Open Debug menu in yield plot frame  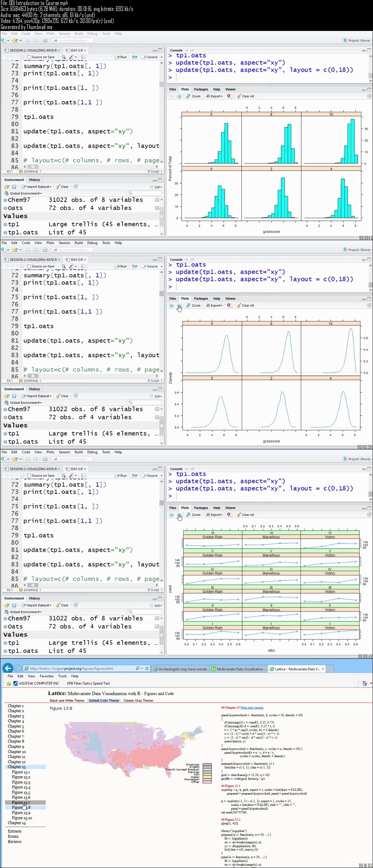click(x=92, y=452)
